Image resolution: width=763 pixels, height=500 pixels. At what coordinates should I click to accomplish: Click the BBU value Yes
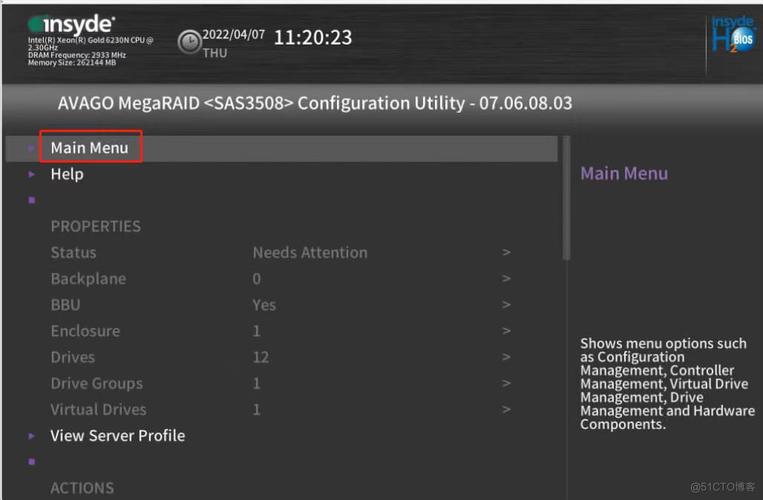pos(264,305)
